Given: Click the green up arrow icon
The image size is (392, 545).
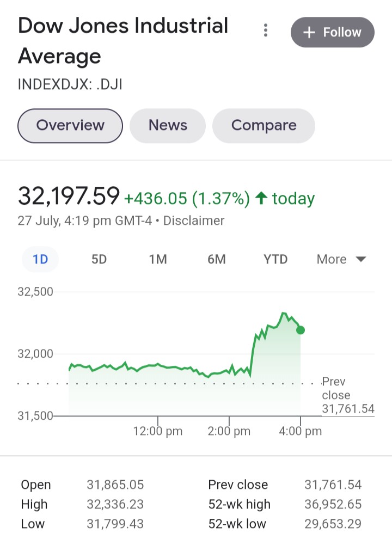Looking at the screenshot, I should pyautogui.click(x=261, y=199).
